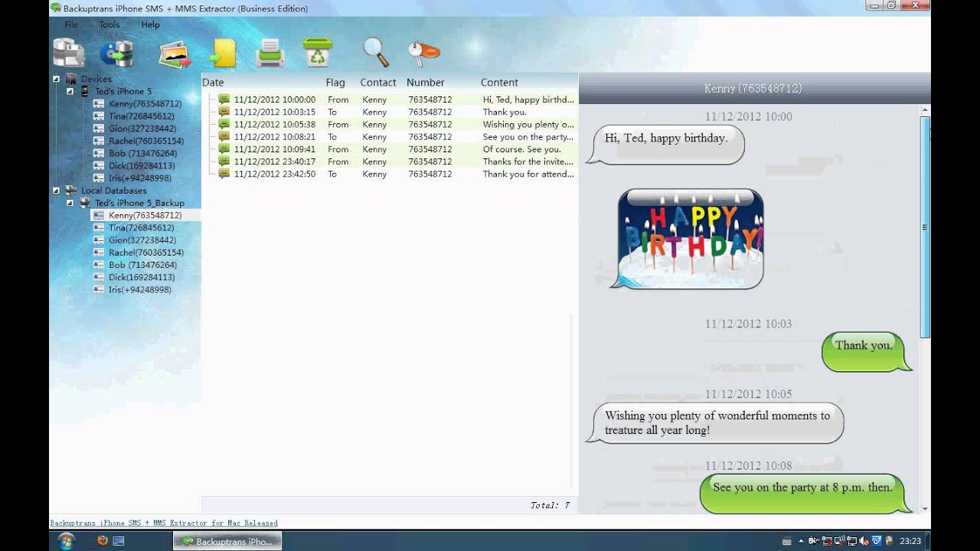980x551 pixels.
Task: Select Dick(169284113) in Ted's iPhone 5_Backup
Action: point(141,277)
